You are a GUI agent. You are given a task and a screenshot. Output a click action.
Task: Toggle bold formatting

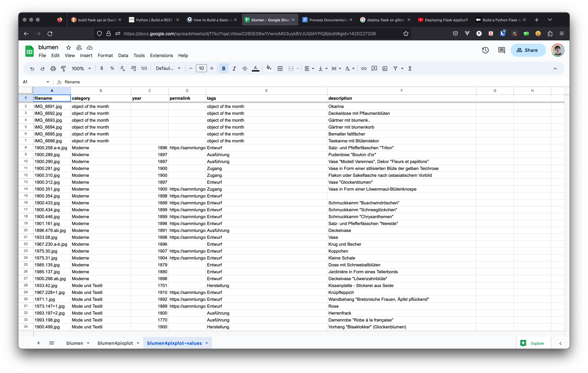click(x=224, y=69)
